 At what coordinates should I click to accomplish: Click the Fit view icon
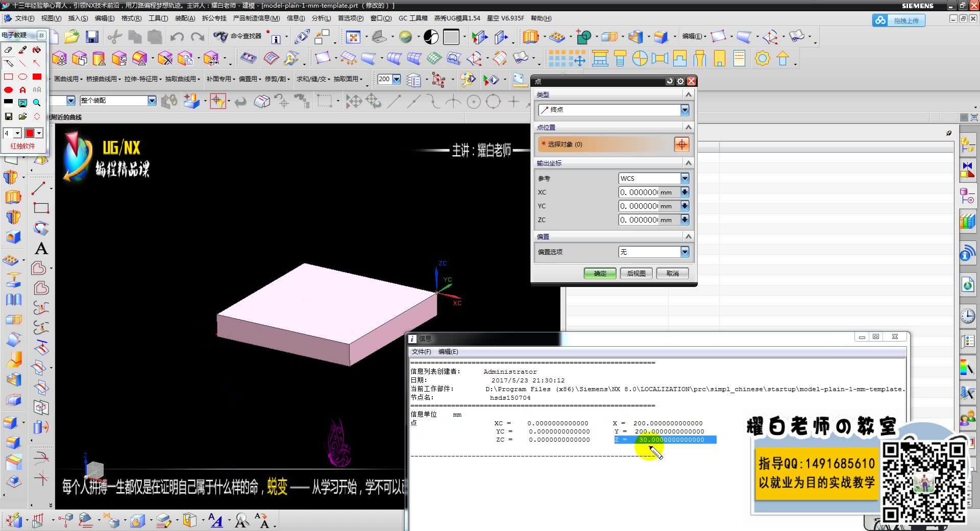pos(353,37)
